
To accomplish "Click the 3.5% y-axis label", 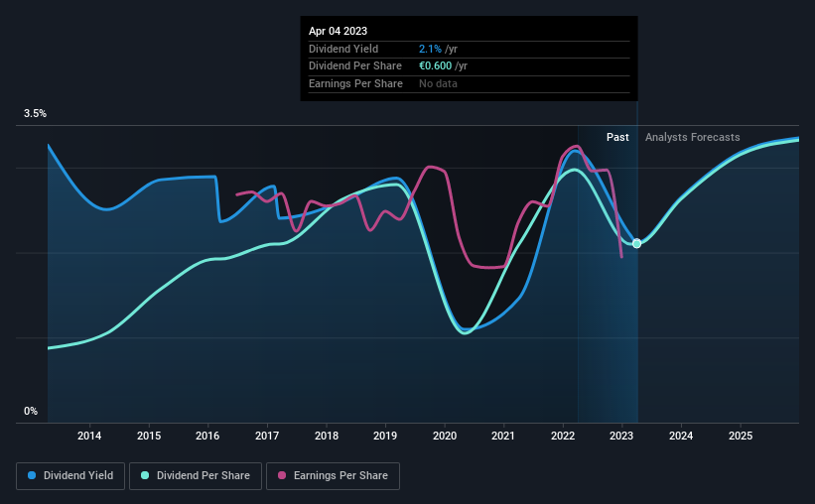I will tap(35, 114).
